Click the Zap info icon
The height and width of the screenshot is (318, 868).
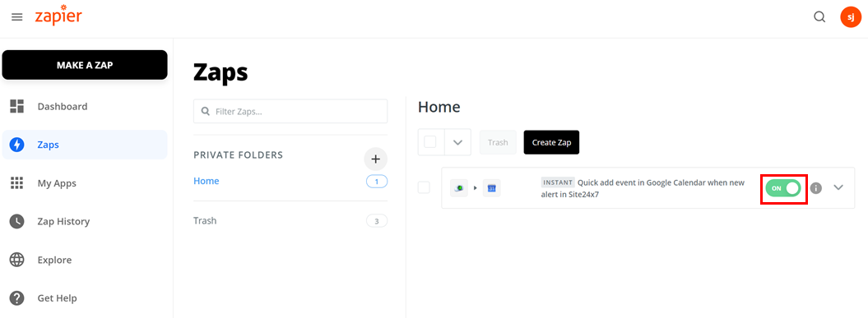point(816,188)
